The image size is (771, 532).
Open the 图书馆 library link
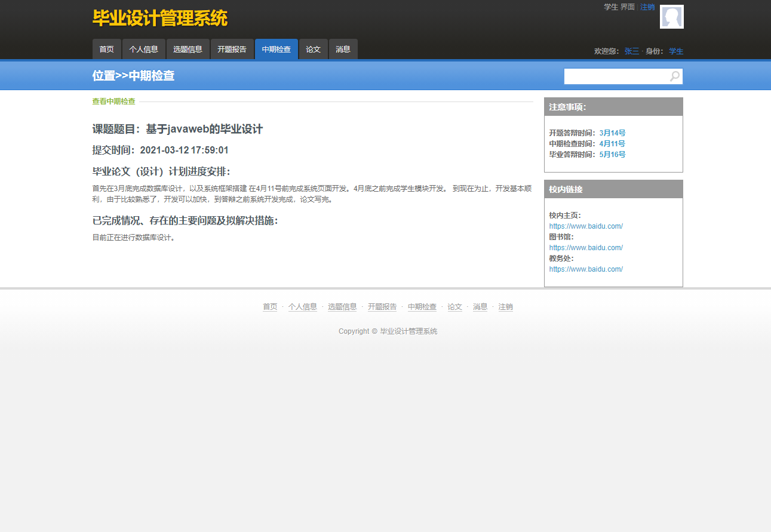click(x=586, y=247)
